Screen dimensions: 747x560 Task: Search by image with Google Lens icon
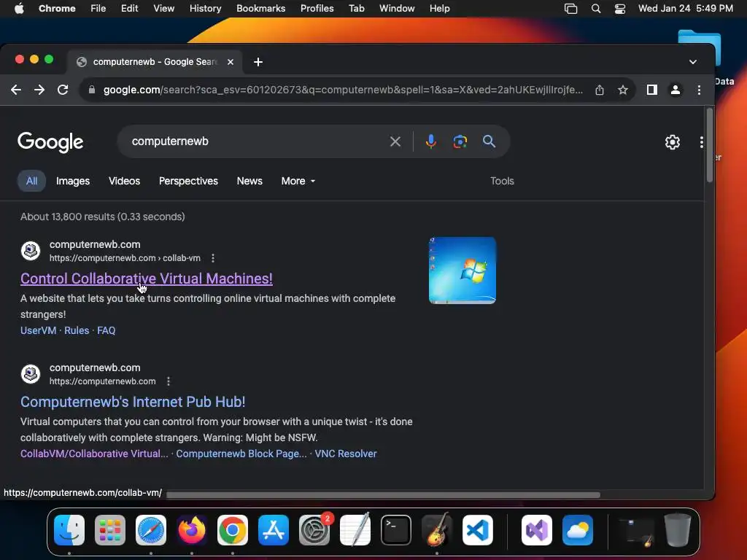point(460,141)
